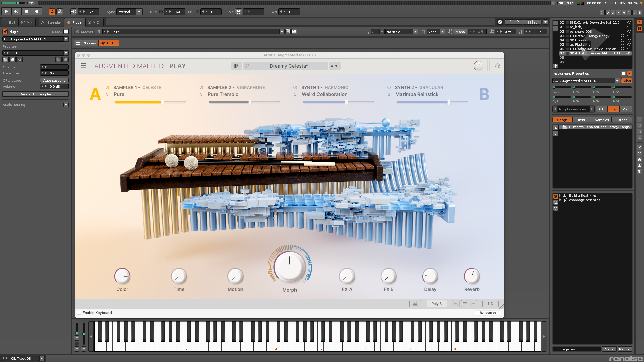Open the Sampler tab
The height and width of the screenshot is (362, 644).
(x=51, y=22)
